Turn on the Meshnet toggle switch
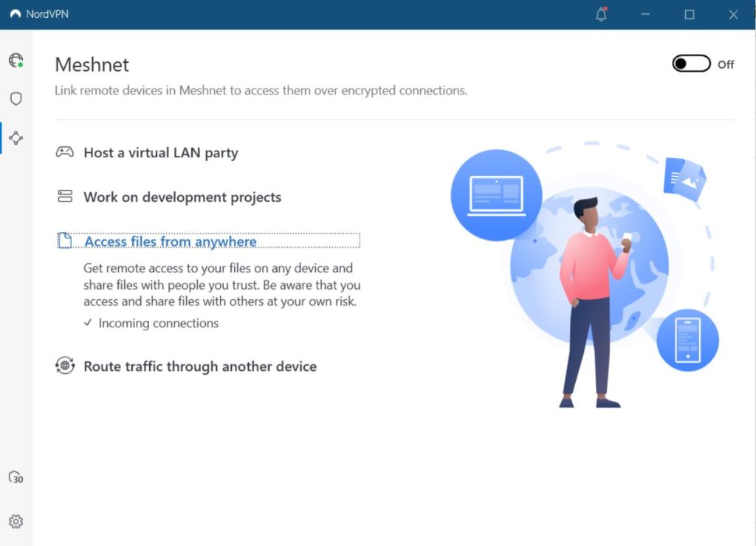This screenshot has width=756, height=546. [x=691, y=64]
